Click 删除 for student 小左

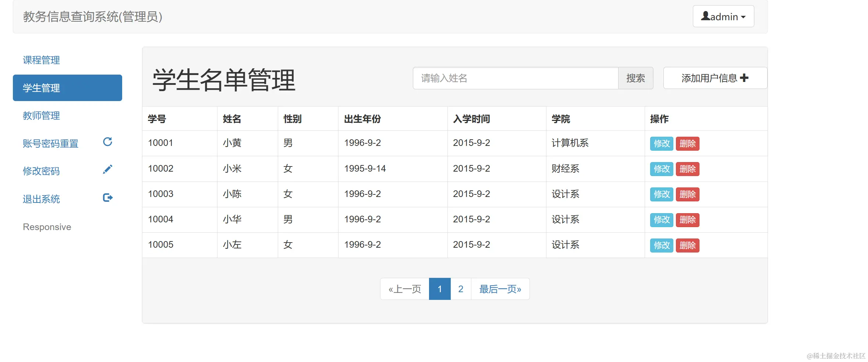click(x=687, y=245)
